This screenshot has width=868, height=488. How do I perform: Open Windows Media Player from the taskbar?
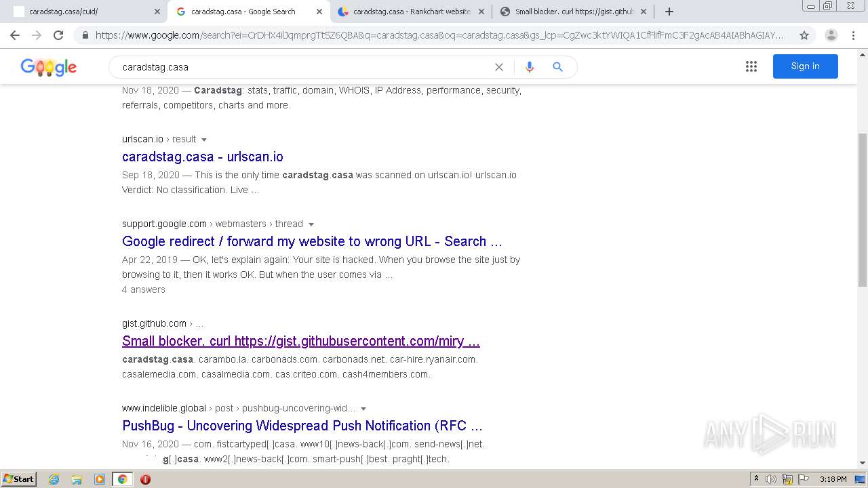100,479
